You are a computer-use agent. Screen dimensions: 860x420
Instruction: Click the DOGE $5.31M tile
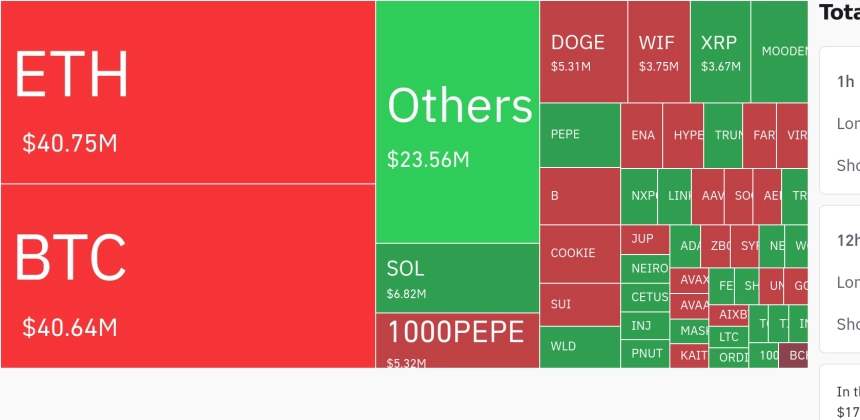(584, 52)
